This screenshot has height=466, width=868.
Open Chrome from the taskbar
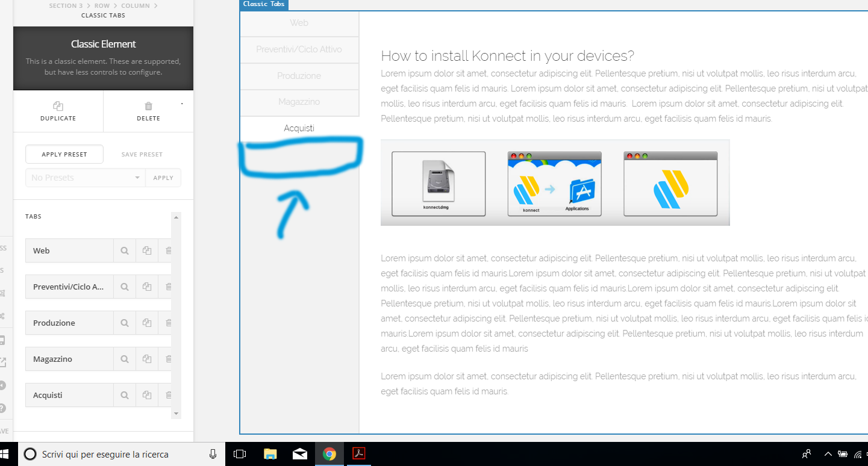329,454
